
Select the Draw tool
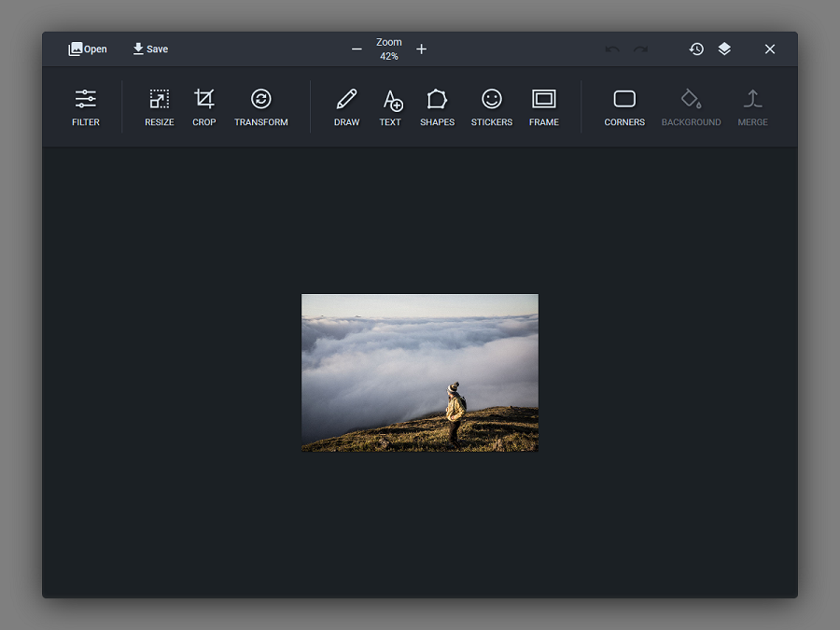coord(346,105)
